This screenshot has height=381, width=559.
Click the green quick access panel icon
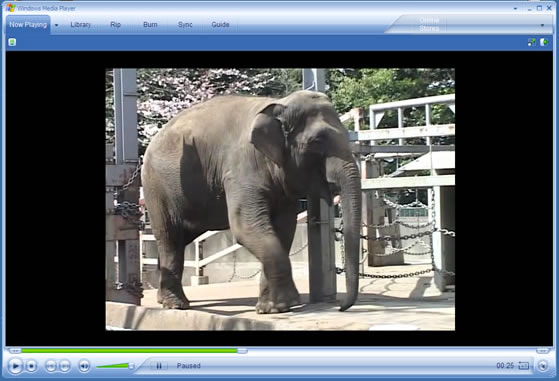[12, 42]
